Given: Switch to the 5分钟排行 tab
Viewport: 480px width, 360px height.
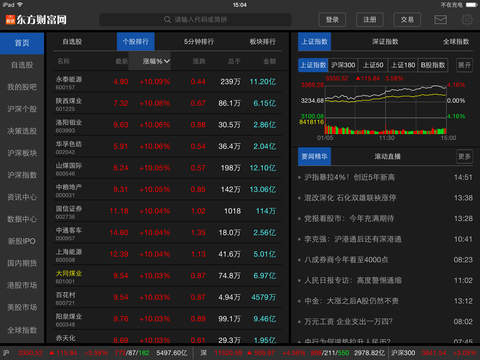Looking at the screenshot, I should tap(199, 42).
